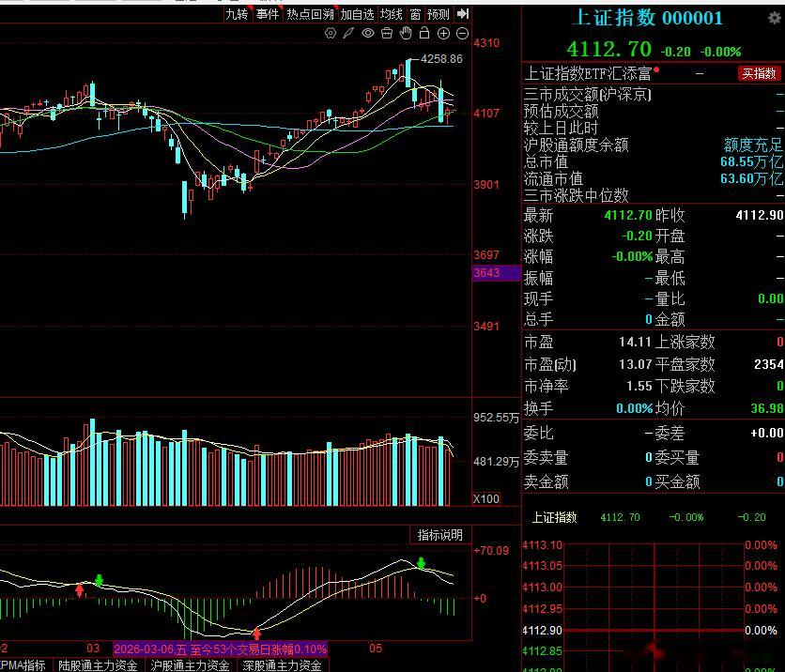Click the 上证指数 000001 title

tap(647, 18)
